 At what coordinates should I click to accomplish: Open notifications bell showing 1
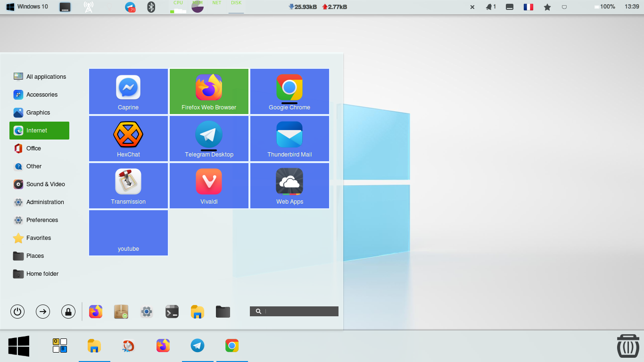click(x=491, y=7)
